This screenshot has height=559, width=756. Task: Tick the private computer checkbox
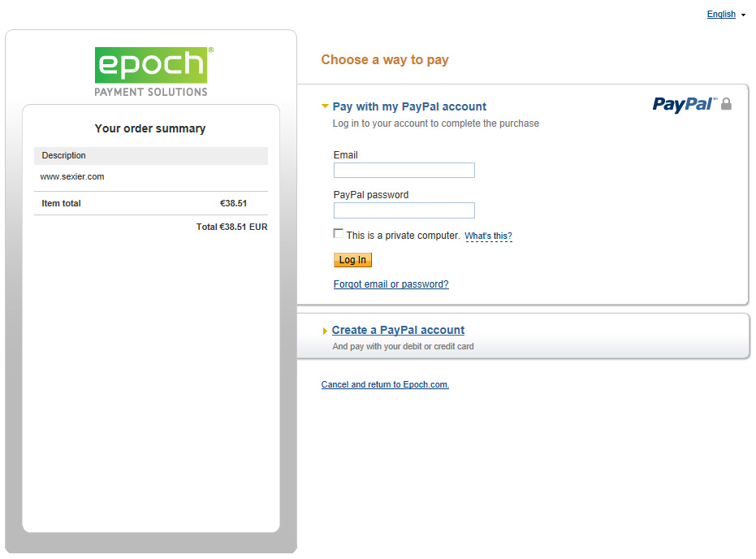pos(339,234)
